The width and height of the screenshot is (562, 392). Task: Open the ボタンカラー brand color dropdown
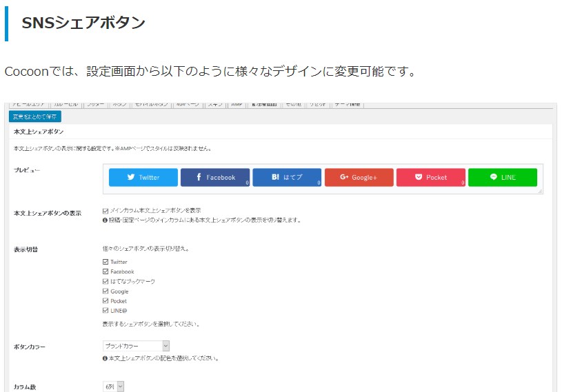pos(136,346)
